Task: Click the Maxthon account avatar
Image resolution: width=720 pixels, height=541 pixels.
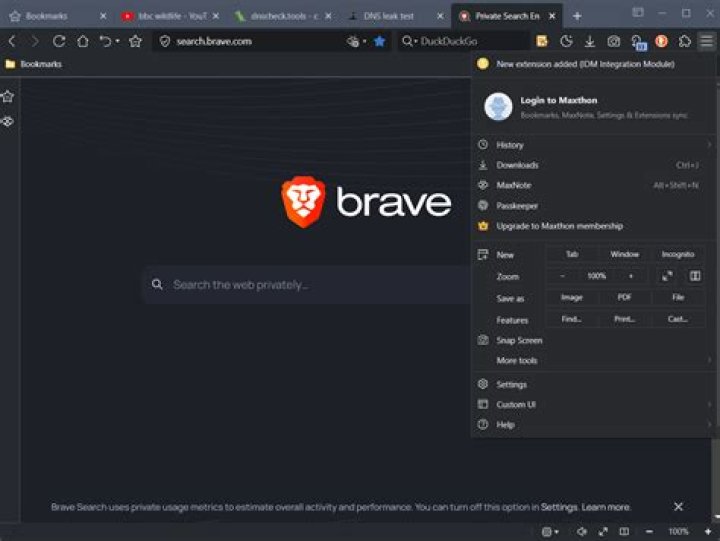Action: click(498, 107)
